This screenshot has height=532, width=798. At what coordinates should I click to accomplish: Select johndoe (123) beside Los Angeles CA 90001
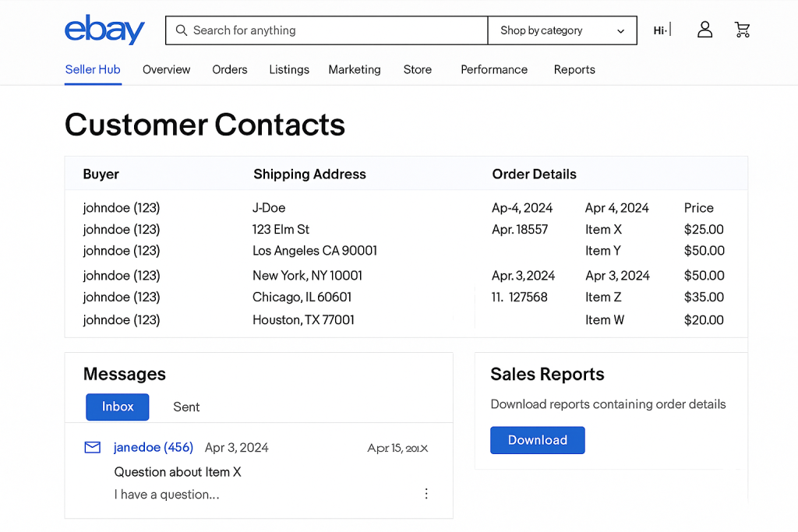click(x=121, y=251)
